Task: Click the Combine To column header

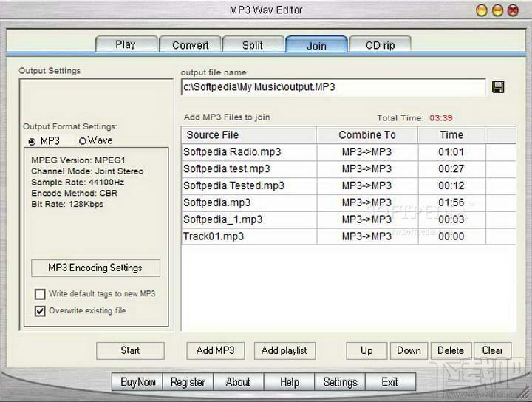Action: [x=367, y=135]
